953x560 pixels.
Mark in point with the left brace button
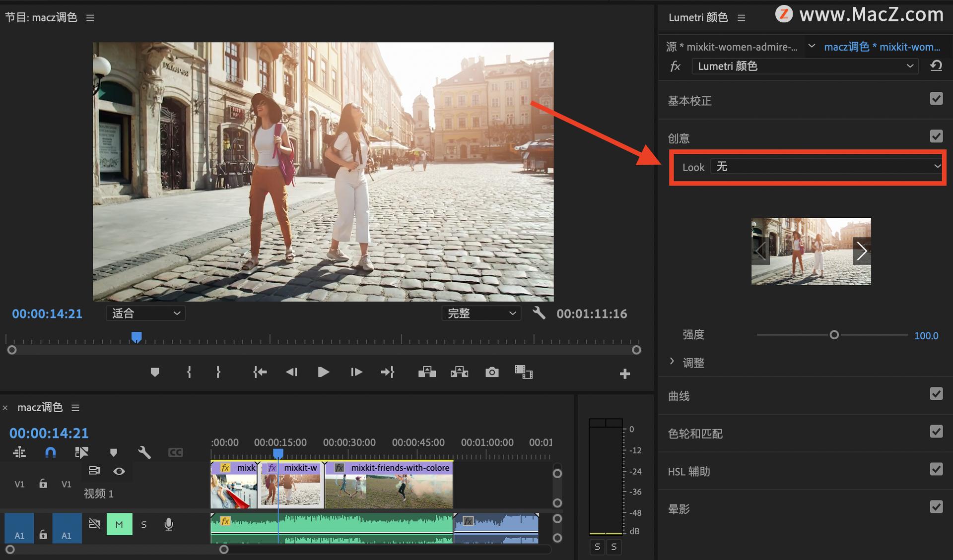pyautogui.click(x=189, y=372)
